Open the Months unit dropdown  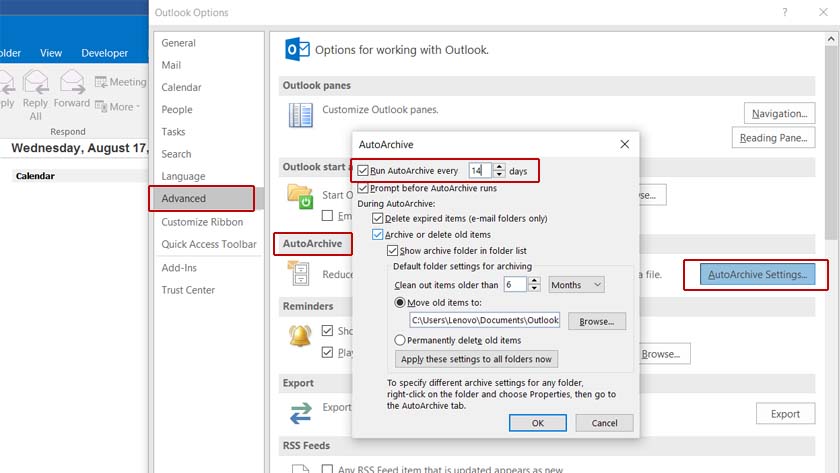click(x=576, y=284)
